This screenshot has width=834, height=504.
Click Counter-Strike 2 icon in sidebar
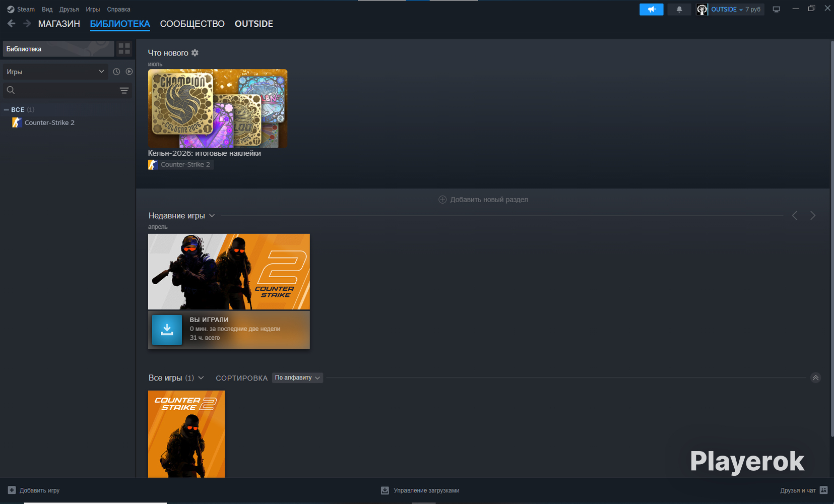click(x=17, y=122)
